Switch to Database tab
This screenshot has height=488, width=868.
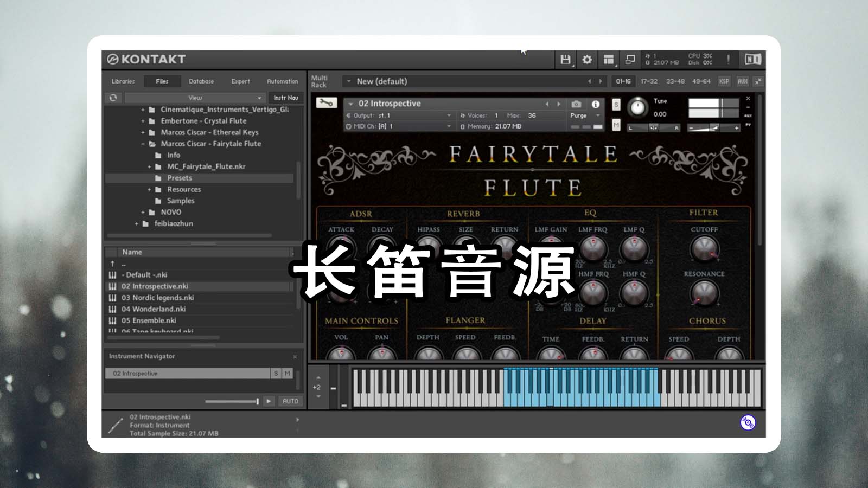click(201, 81)
